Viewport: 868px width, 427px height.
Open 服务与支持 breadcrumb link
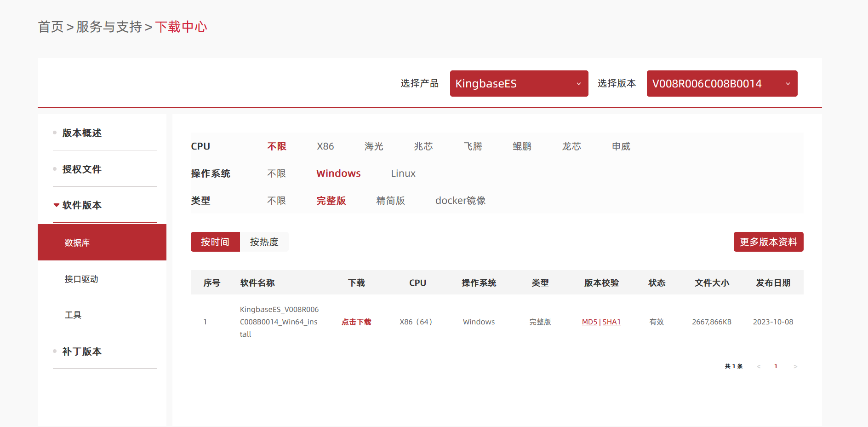click(109, 27)
